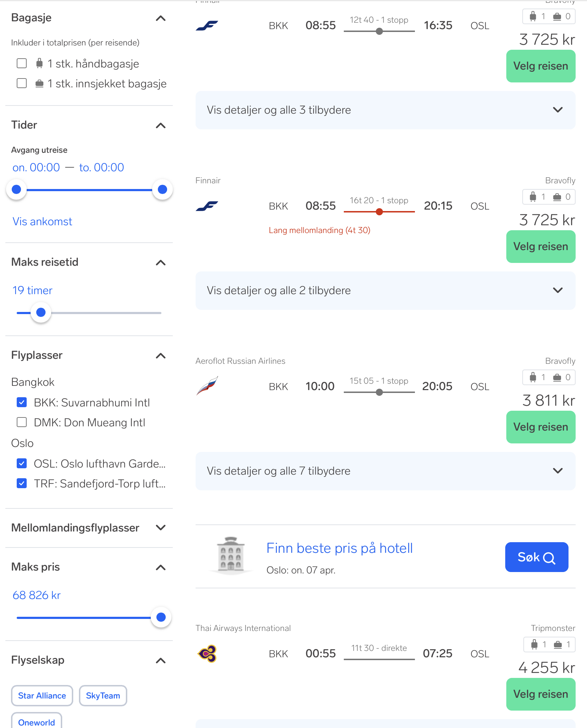Open the Vis ankomst link
Image resolution: width=587 pixels, height=728 pixels.
click(42, 222)
